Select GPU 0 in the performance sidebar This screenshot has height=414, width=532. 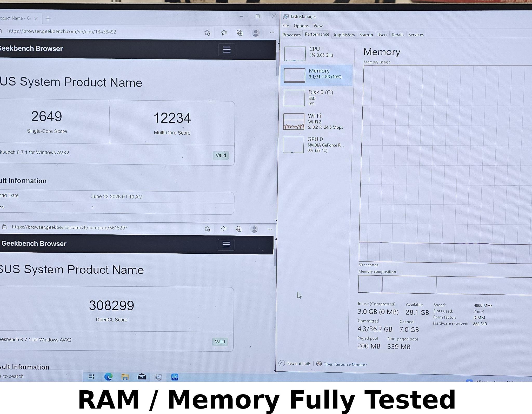tap(315, 145)
